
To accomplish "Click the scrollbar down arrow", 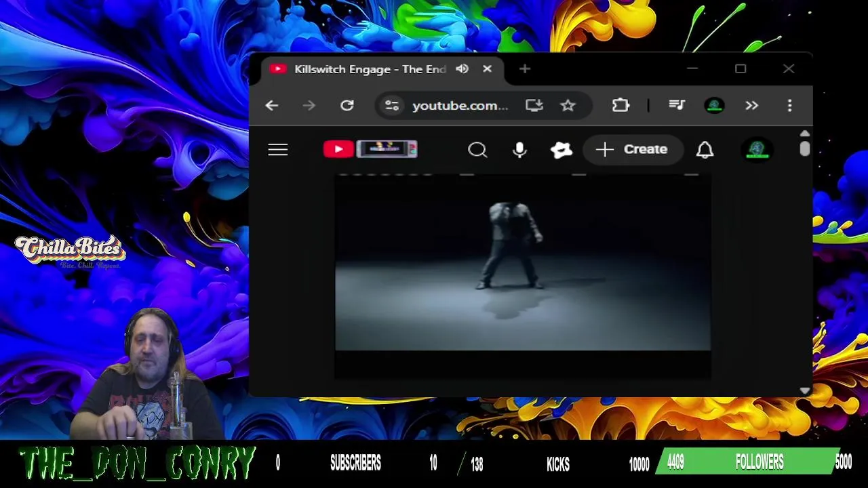I will (x=804, y=390).
